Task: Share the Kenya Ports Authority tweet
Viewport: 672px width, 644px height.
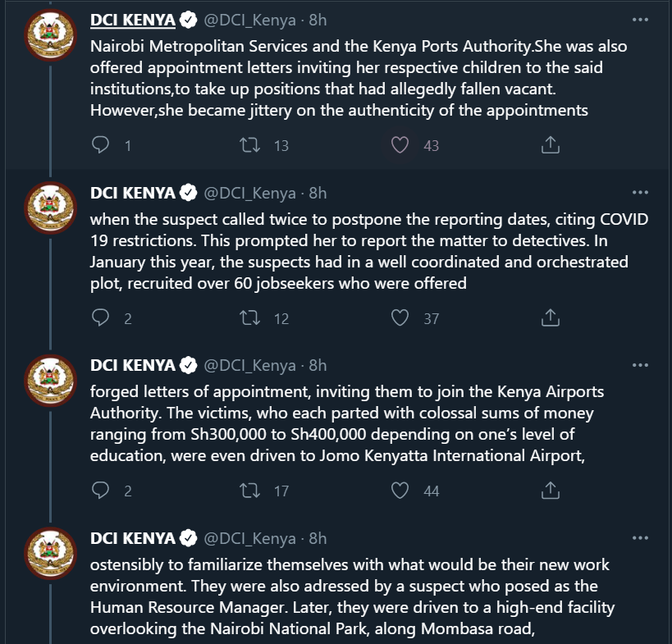Action: tap(551, 145)
